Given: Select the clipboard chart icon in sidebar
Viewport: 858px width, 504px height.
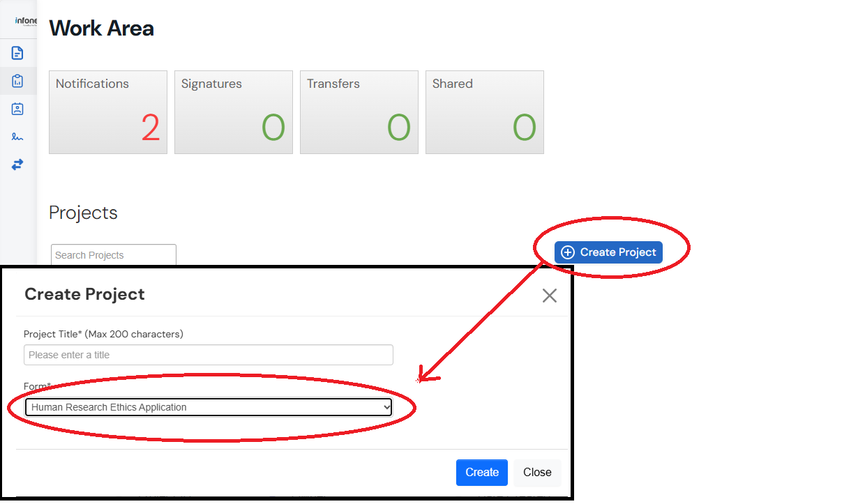Looking at the screenshot, I should point(17,81).
